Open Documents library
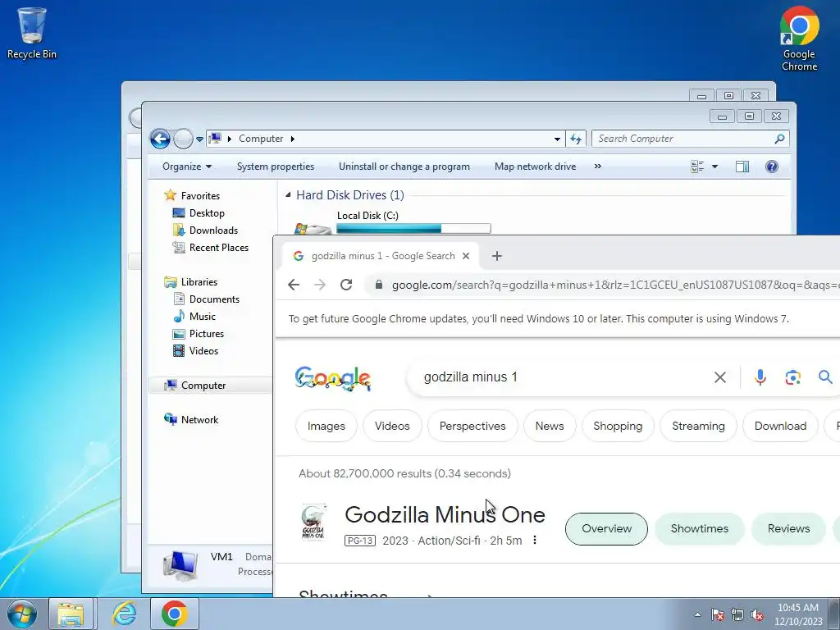840x630 pixels. coord(214,299)
